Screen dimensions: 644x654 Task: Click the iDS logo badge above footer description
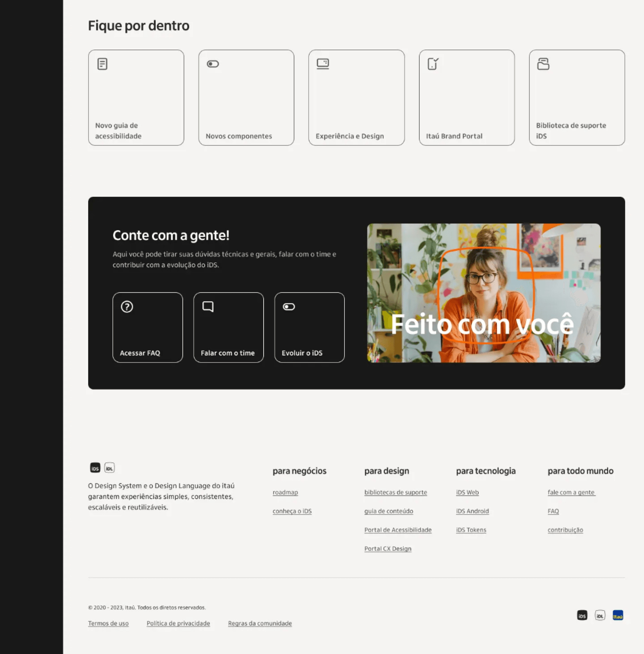(x=95, y=468)
